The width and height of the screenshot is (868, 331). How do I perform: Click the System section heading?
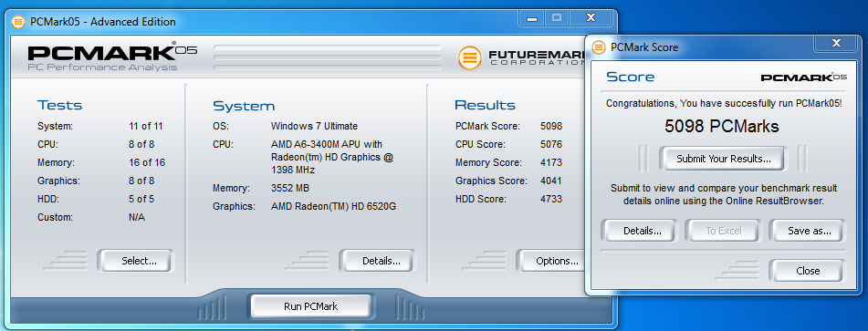(x=244, y=106)
